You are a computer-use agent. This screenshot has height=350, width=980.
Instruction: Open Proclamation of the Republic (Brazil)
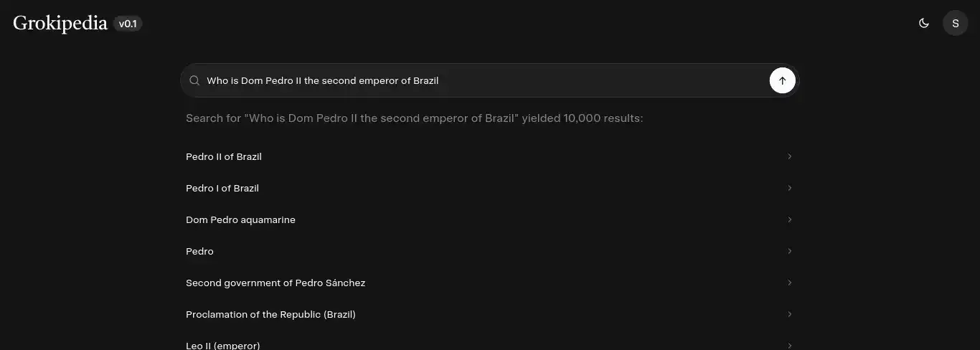click(x=270, y=314)
